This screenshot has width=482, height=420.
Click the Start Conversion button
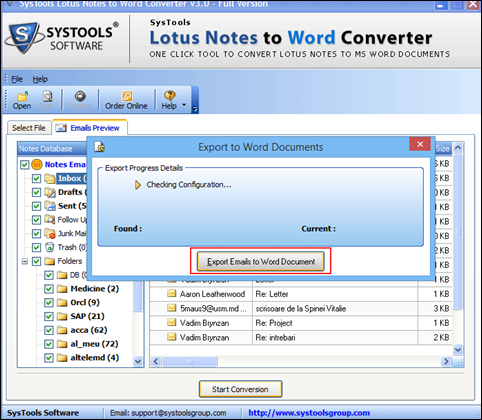click(x=240, y=389)
